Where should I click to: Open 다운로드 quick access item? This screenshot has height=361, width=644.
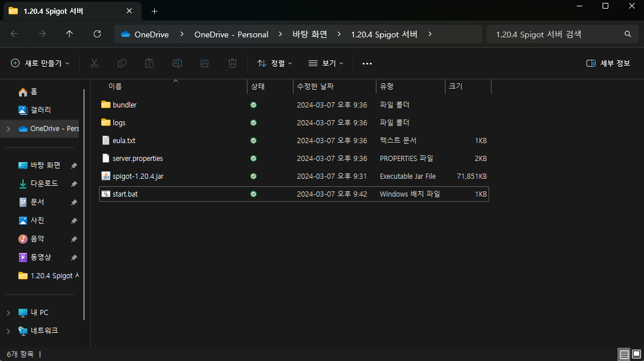tap(38, 184)
